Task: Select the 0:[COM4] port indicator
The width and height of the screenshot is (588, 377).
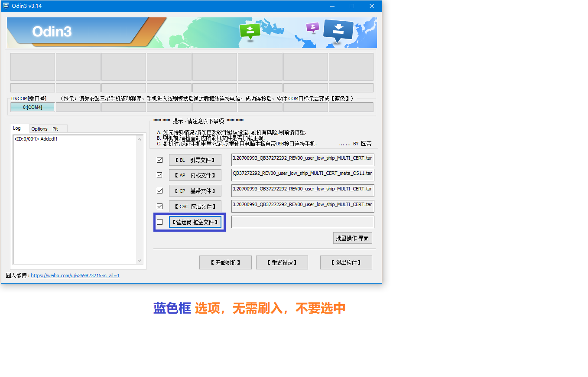Action: pyautogui.click(x=32, y=107)
